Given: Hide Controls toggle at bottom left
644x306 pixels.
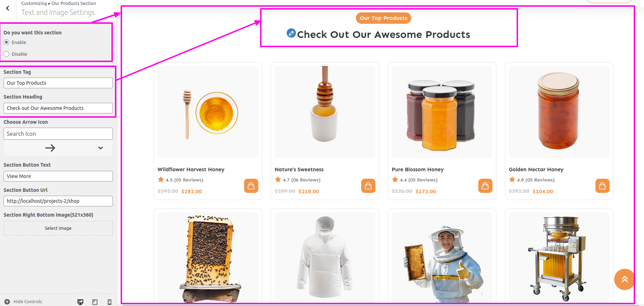Looking at the screenshot, I should point(23,301).
